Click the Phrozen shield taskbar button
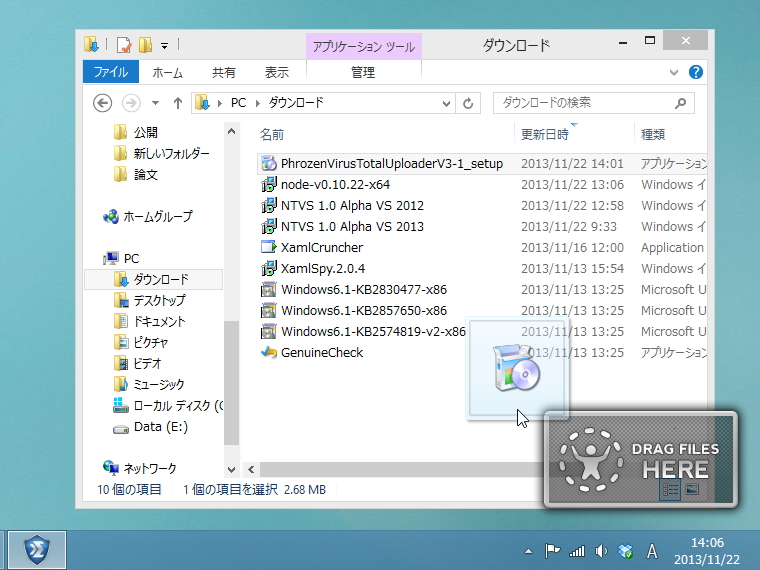Image resolution: width=760 pixels, height=570 pixels. point(37,550)
